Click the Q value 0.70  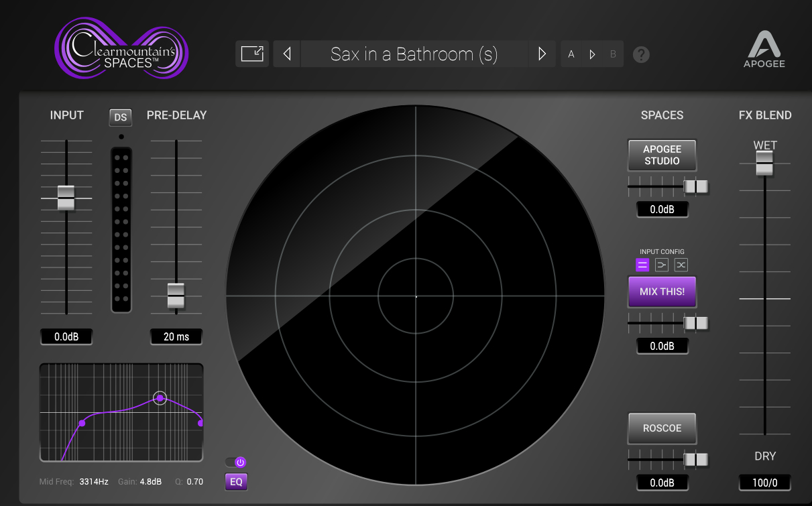coord(195,481)
